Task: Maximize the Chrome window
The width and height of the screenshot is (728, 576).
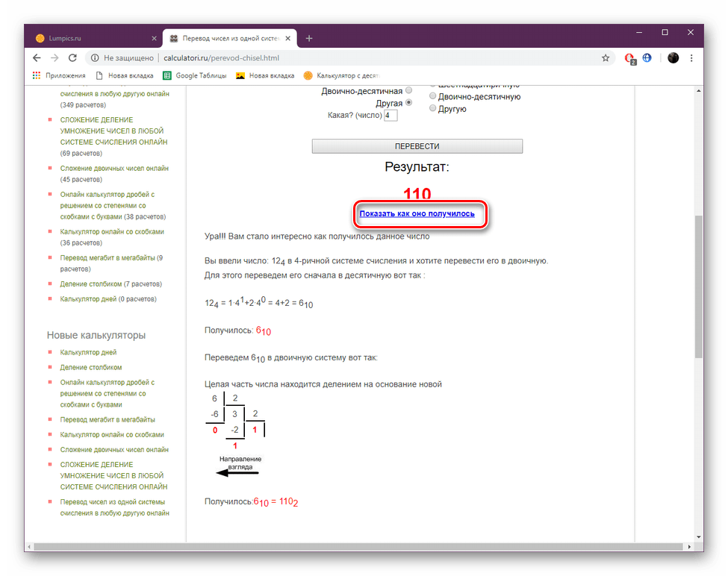Action: pyautogui.click(x=665, y=33)
